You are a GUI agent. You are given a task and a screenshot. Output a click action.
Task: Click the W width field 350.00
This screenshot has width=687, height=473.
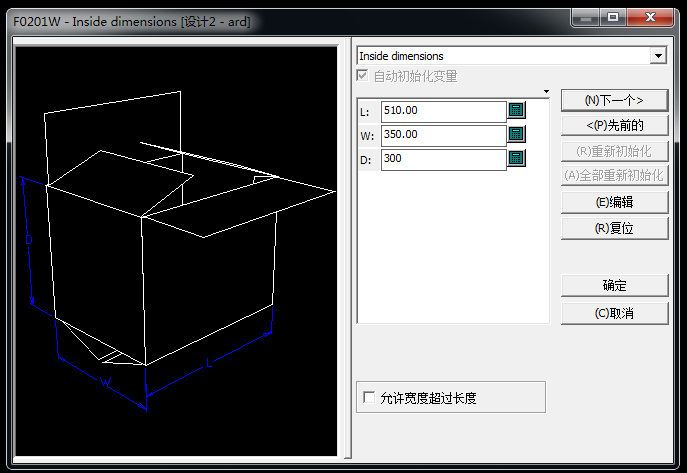coord(443,134)
